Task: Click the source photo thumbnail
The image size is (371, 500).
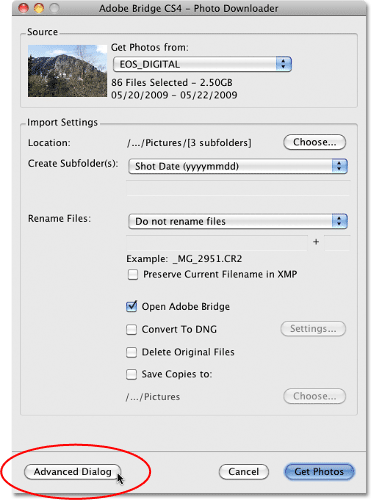Action: tap(67, 71)
